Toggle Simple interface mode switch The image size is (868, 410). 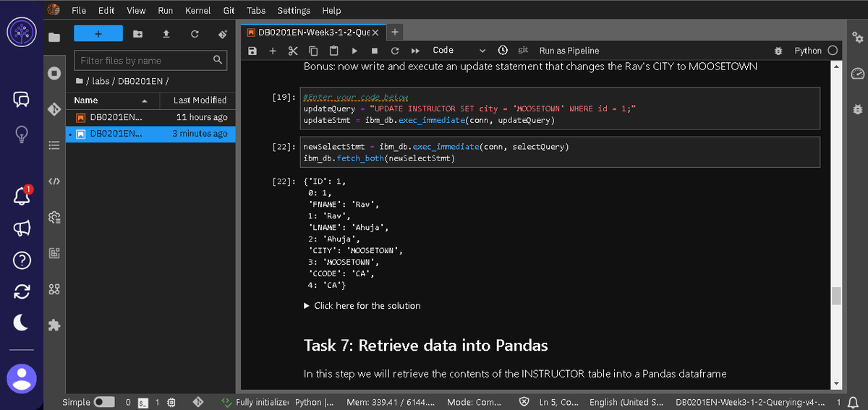(104, 402)
